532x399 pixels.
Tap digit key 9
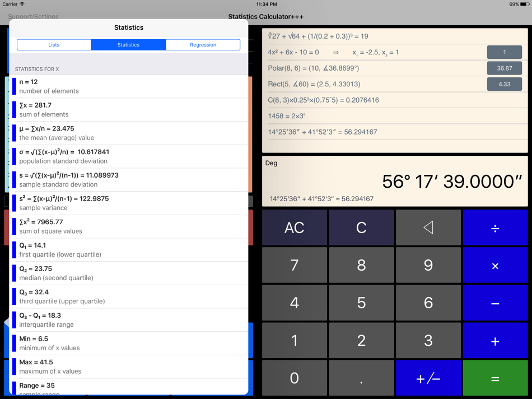pos(428,265)
